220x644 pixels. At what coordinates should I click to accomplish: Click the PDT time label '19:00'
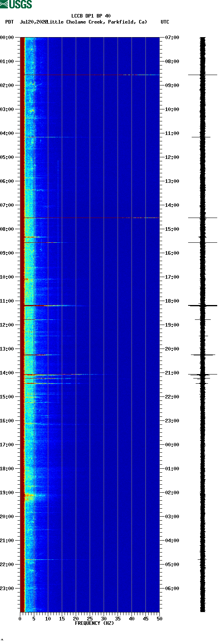click(x=7, y=493)
